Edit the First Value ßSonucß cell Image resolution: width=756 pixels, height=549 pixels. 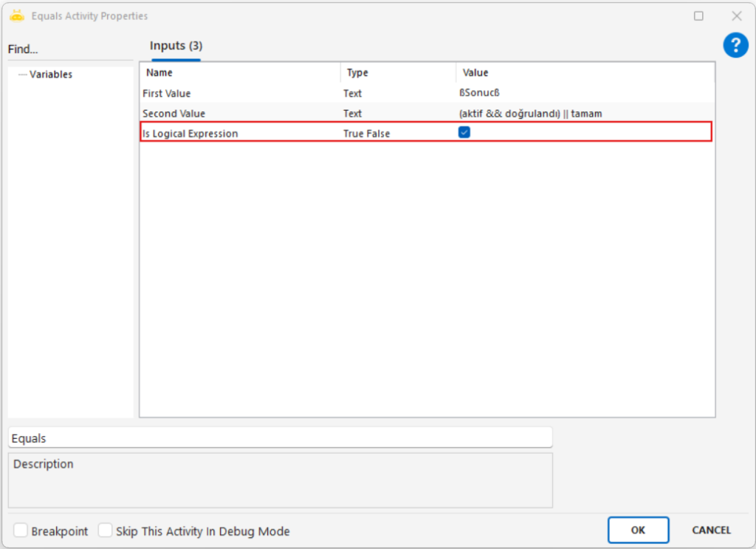click(x=583, y=94)
